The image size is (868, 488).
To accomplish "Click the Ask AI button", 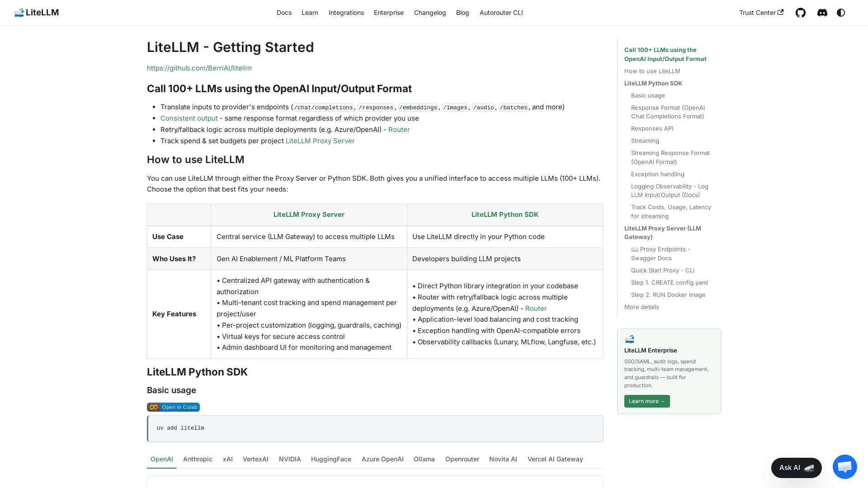I will click(796, 468).
